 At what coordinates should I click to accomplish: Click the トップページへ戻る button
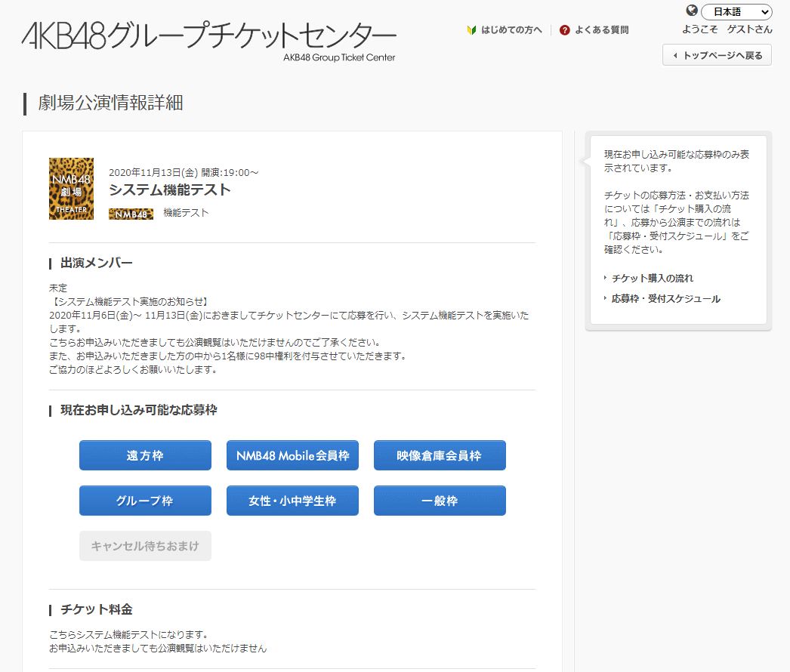[x=717, y=55]
